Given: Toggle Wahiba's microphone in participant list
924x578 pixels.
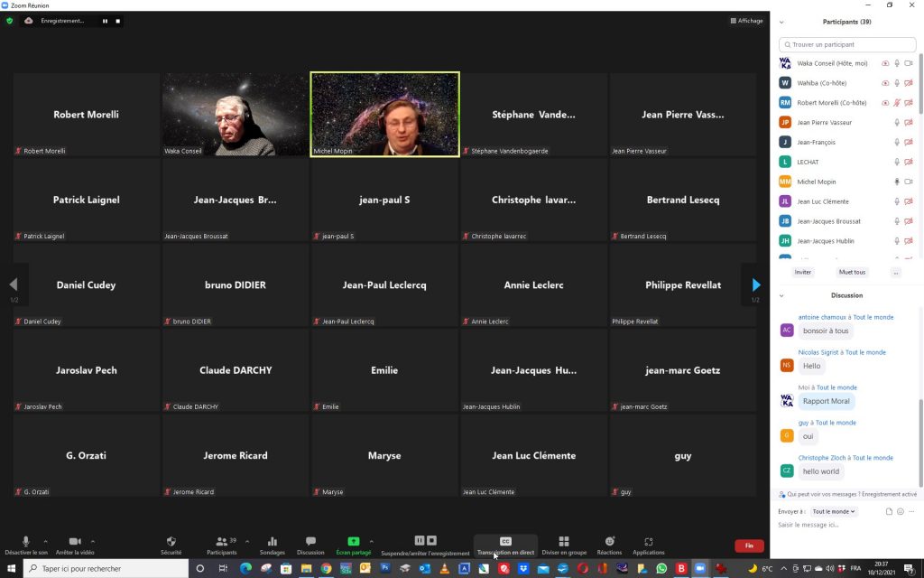Looking at the screenshot, I should [897, 83].
